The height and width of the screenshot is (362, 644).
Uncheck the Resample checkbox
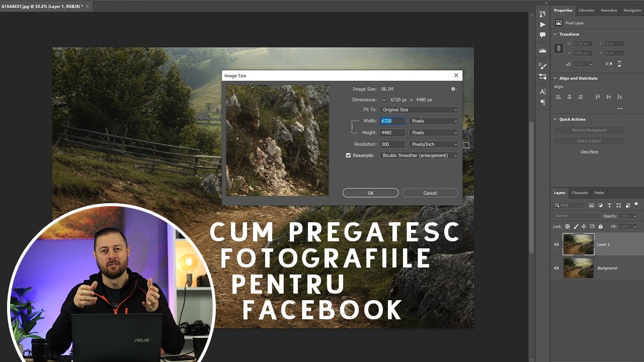pyautogui.click(x=348, y=155)
